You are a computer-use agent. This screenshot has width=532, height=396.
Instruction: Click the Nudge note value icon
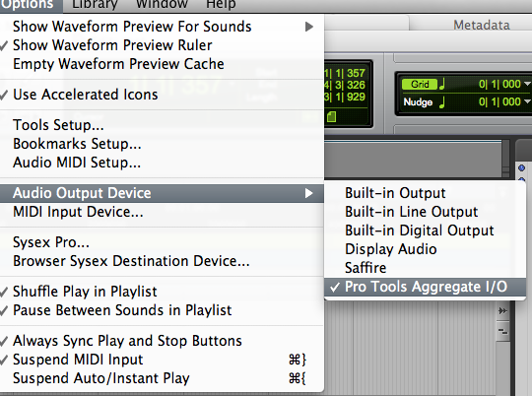click(x=441, y=101)
